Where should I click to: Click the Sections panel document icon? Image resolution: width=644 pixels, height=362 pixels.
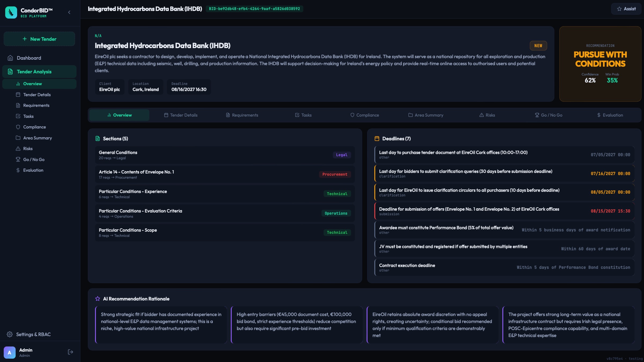(98, 139)
